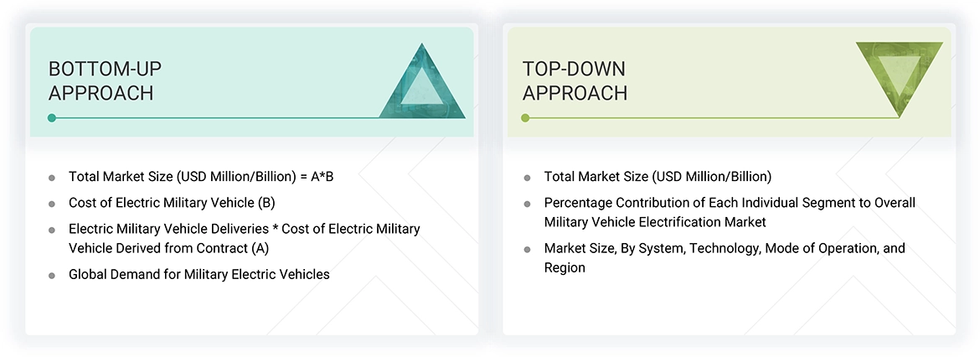Select the "TOP-DOWN APPROACH" heading
Viewport: 980px width, 357px height.
click(575, 80)
